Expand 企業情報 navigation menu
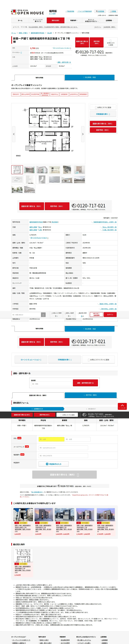 click(109, 21)
